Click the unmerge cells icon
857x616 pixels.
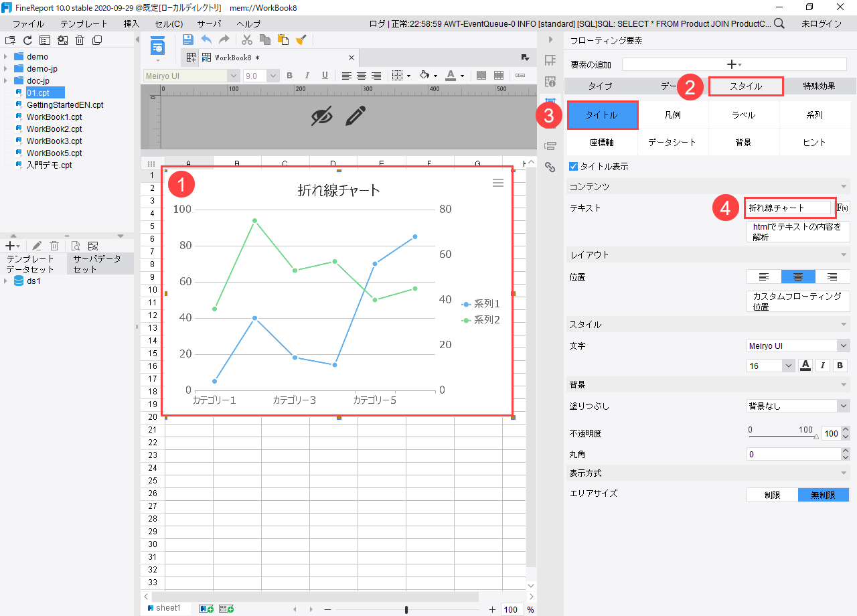(x=499, y=76)
